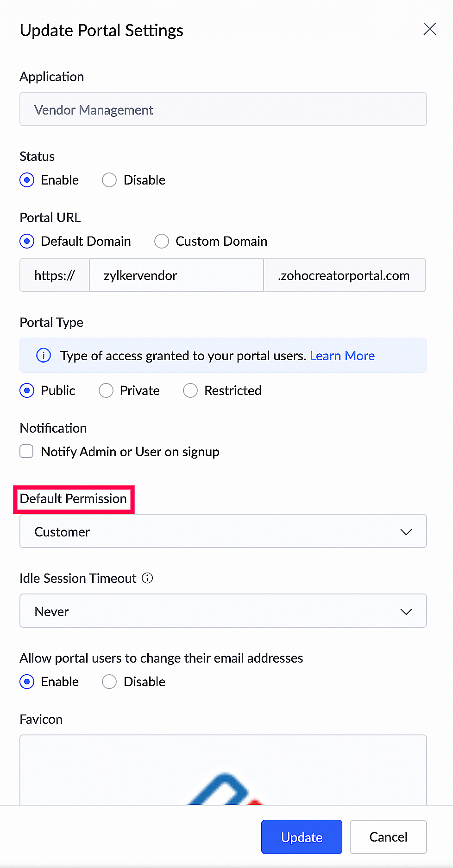Click the Update button
453x868 pixels.
[x=302, y=837]
